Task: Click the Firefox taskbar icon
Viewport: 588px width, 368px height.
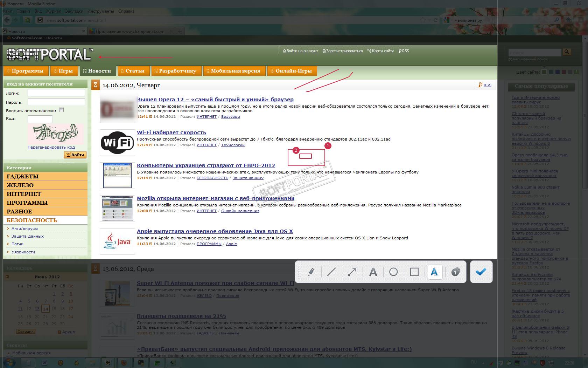Action: point(124,363)
